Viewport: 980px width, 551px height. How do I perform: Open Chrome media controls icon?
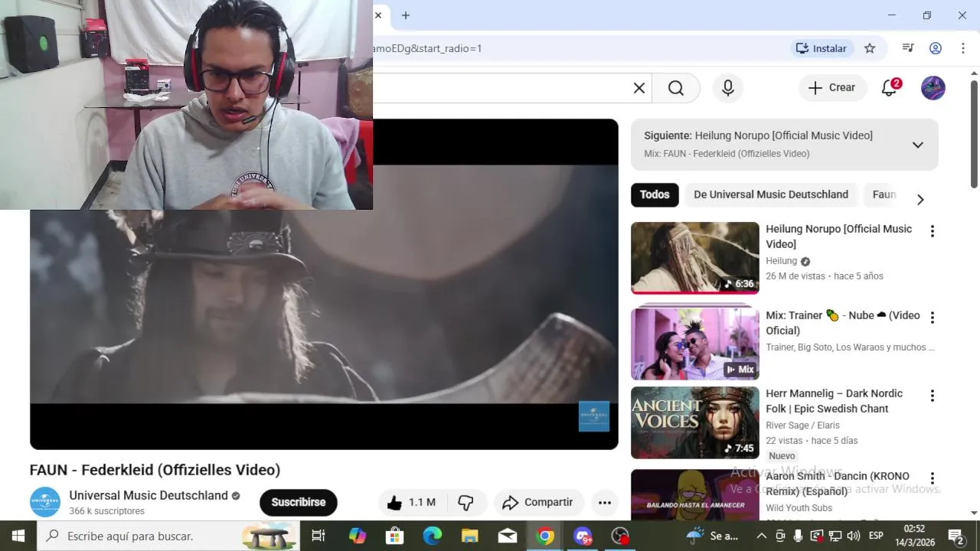[908, 48]
